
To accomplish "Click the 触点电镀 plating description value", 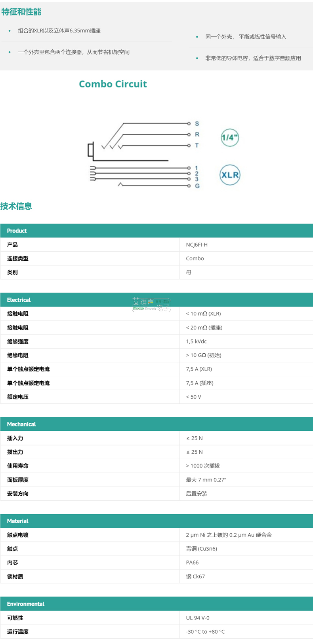I will [229, 535].
